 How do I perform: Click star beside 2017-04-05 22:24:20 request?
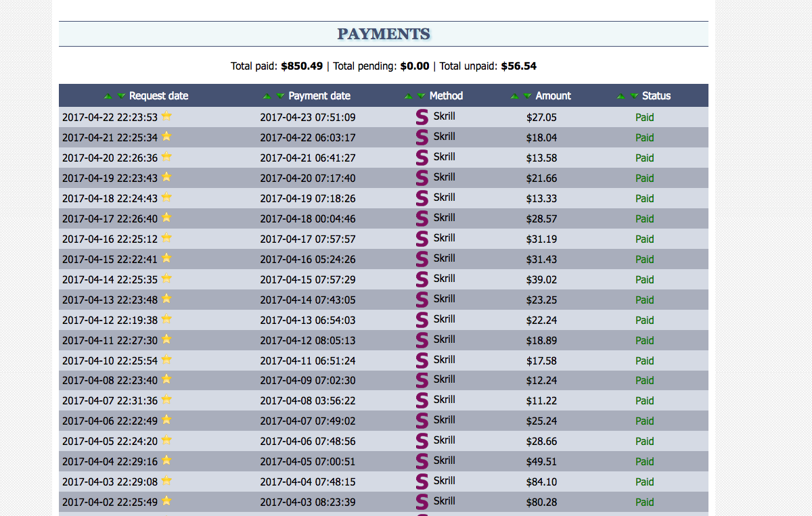(166, 440)
